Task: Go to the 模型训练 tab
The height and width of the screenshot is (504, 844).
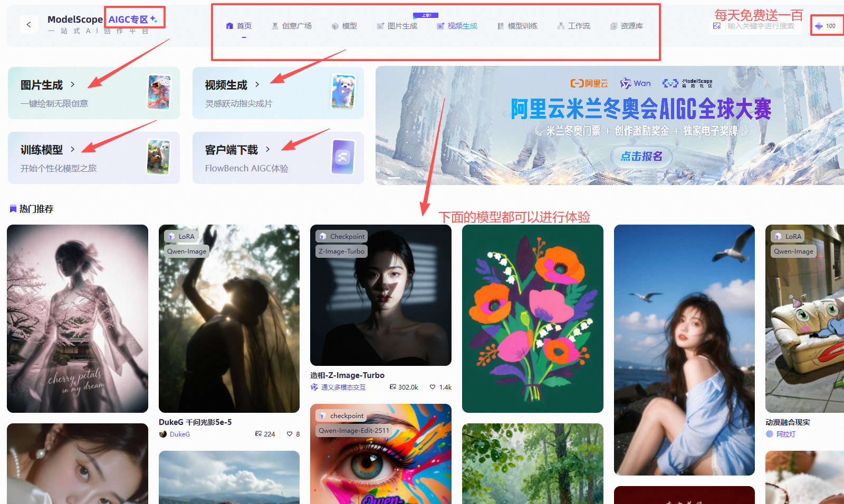Action: point(517,26)
